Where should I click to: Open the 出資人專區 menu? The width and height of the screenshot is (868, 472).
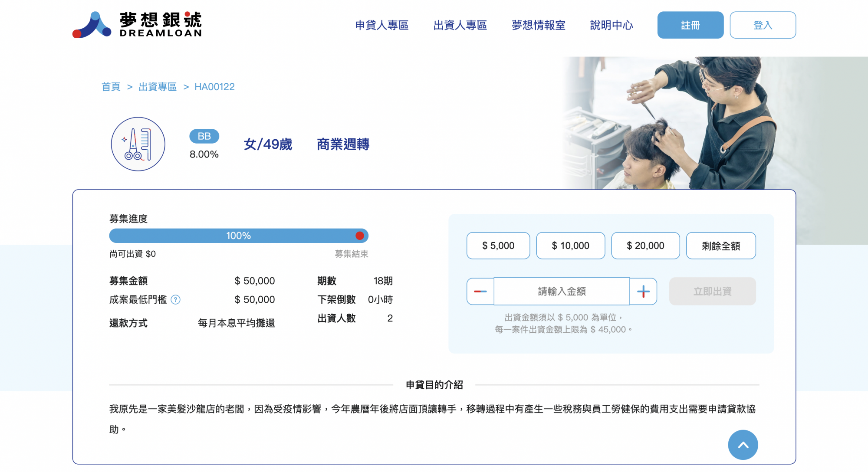pos(460,25)
